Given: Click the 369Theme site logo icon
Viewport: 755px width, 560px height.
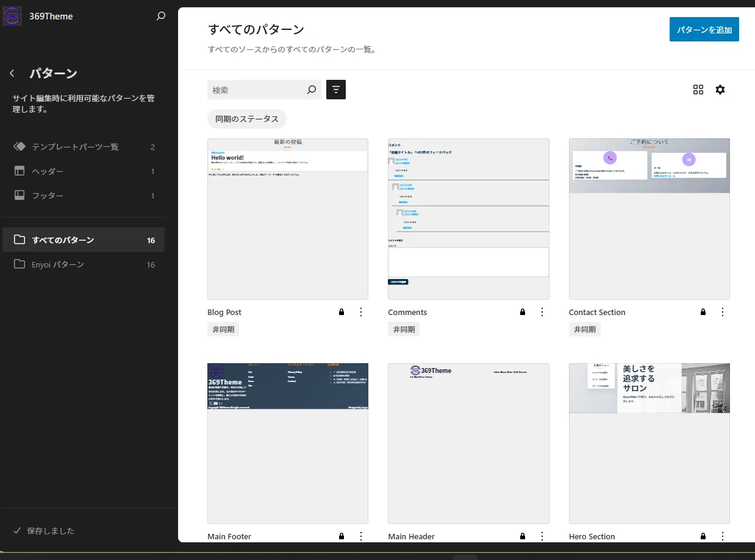Looking at the screenshot, I should click(x=12, y=16).
